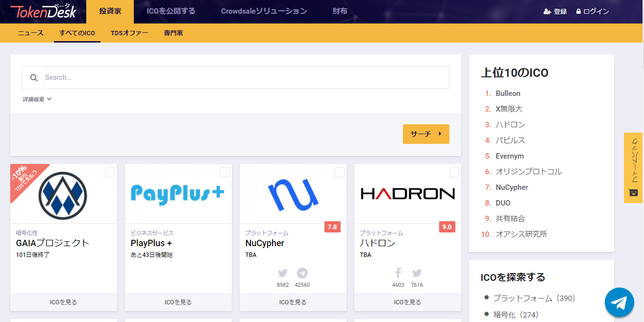The image size is (644, 322).
Task: Open the floating Telegram chat button
Action: click(x=619, y=302)
